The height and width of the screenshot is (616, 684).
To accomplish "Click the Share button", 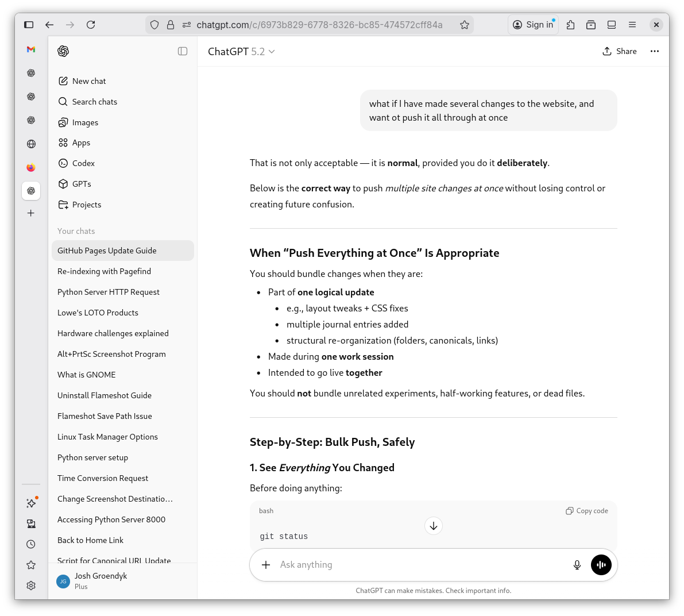I will [x=620, y=51].
